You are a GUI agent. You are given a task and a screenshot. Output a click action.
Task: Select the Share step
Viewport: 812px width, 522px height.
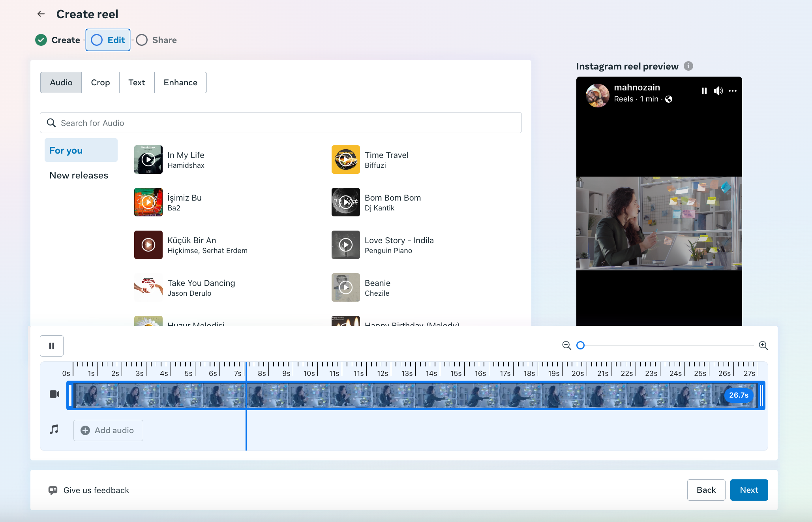(x=156, y=40)
